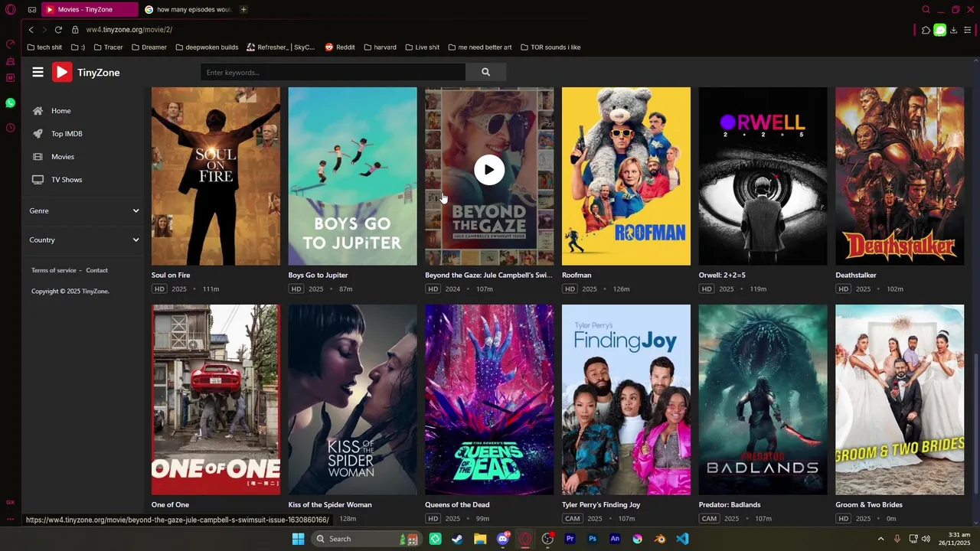Open the 'tech shit' bookmarks folder

(x=44, y=47)
